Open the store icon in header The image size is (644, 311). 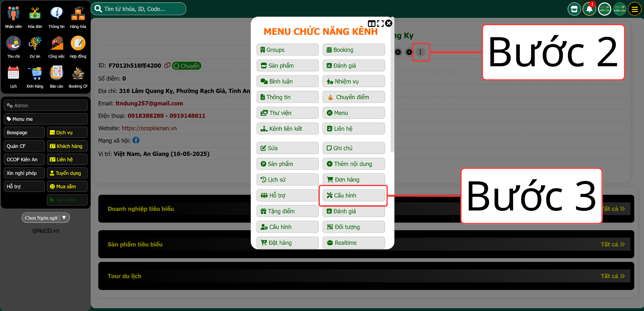574,9
